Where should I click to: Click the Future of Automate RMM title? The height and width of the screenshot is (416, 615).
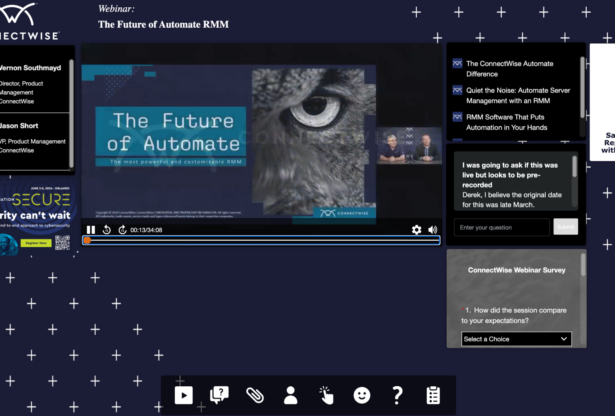tap(163, 24)
